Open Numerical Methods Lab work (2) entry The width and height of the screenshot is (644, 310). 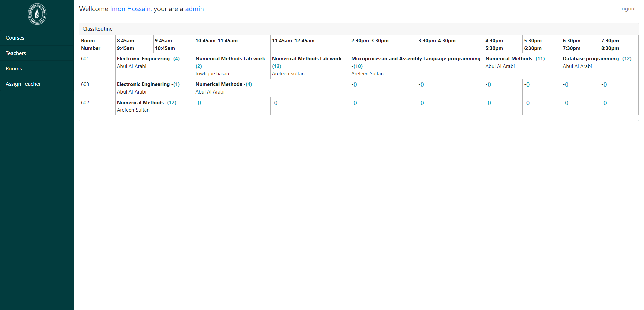pos(199,66)
